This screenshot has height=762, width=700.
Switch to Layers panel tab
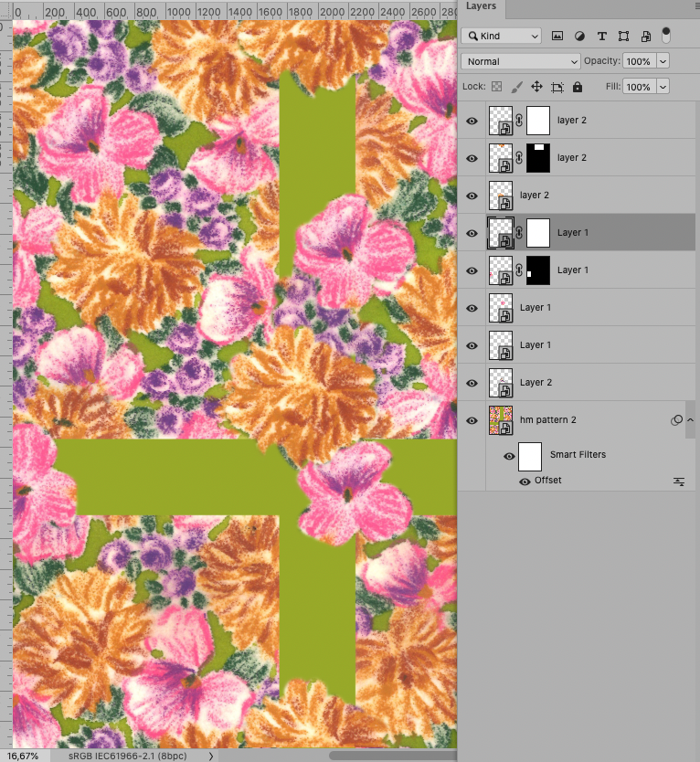click(x=481, y=6)
